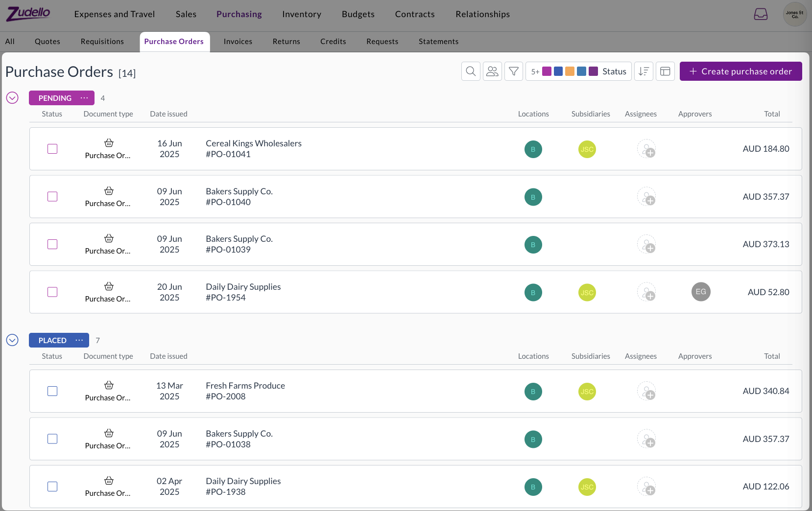The height and width of the screenshot is (511, 812).
Task: Click basket document icon on PO-2008
Action: pos(109,385)
